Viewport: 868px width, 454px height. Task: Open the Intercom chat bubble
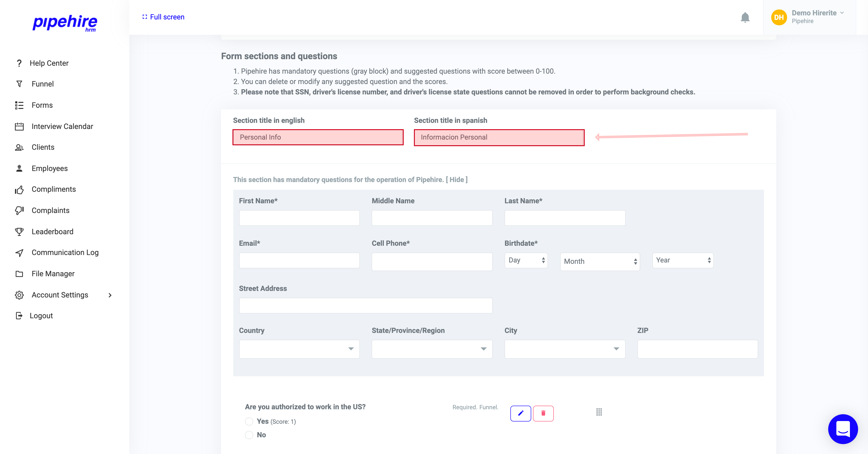click(x=843, y=429)
